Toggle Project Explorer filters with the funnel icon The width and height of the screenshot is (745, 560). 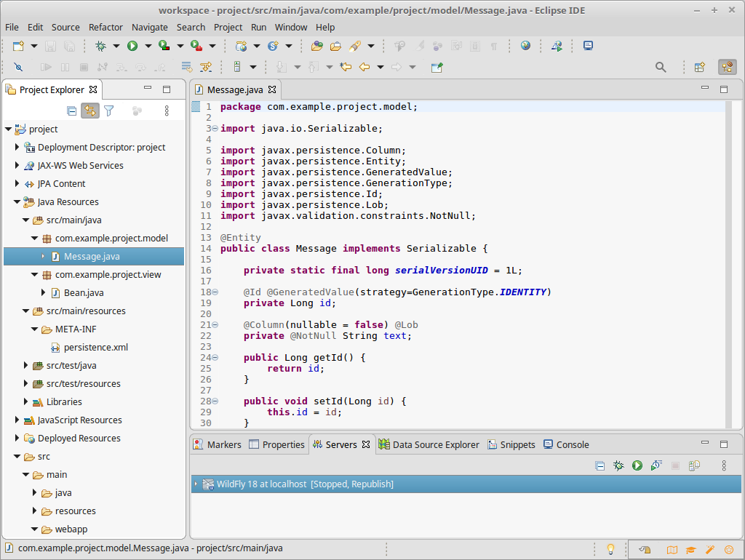[109, 111]
